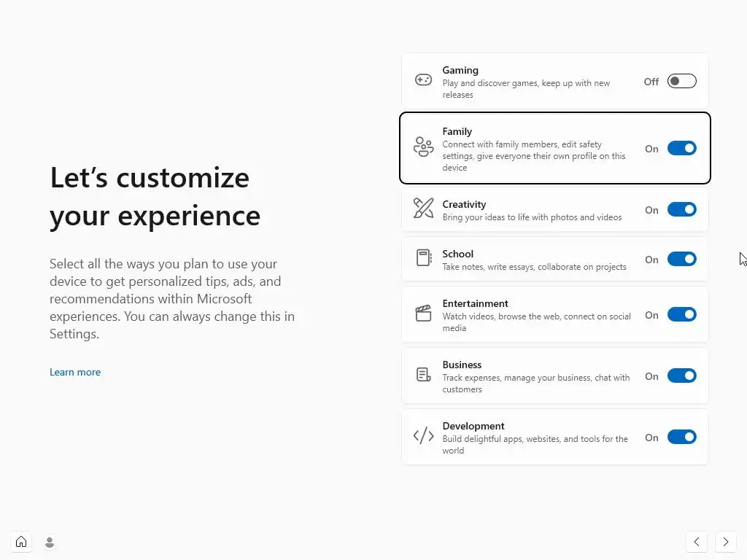Click the home icon at bottom left
Screen dimensions: 747x560
click(x=21, y=542)
